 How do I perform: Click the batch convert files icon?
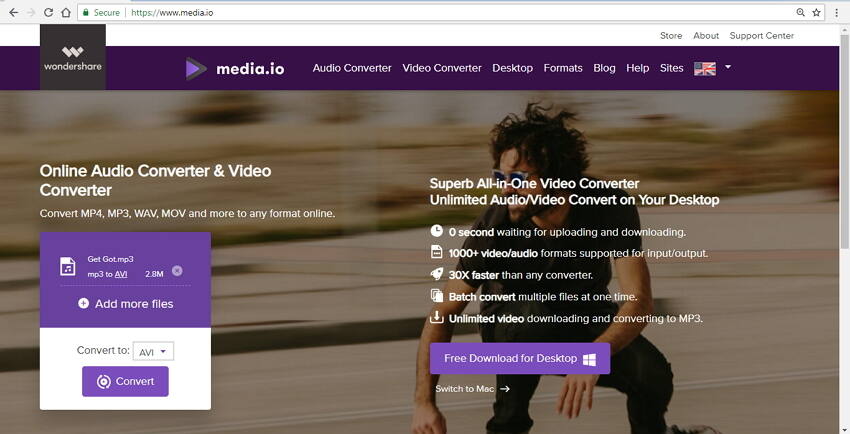(436, 295)
